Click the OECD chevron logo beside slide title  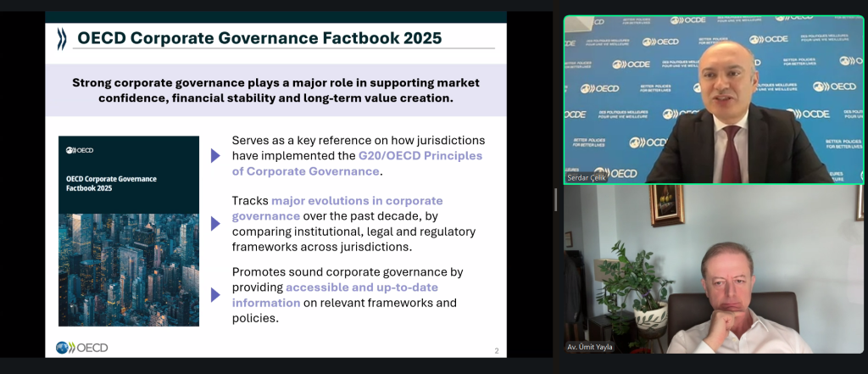[62, 39]
